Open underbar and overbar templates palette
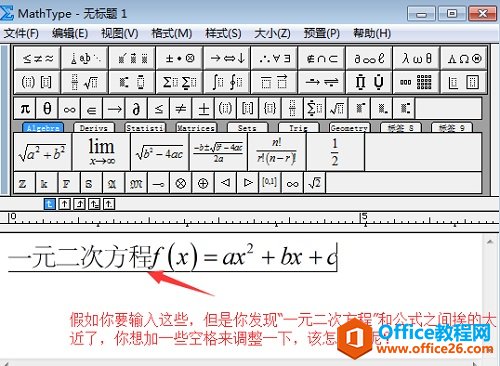Screen dimensions: 500x366 275,82
